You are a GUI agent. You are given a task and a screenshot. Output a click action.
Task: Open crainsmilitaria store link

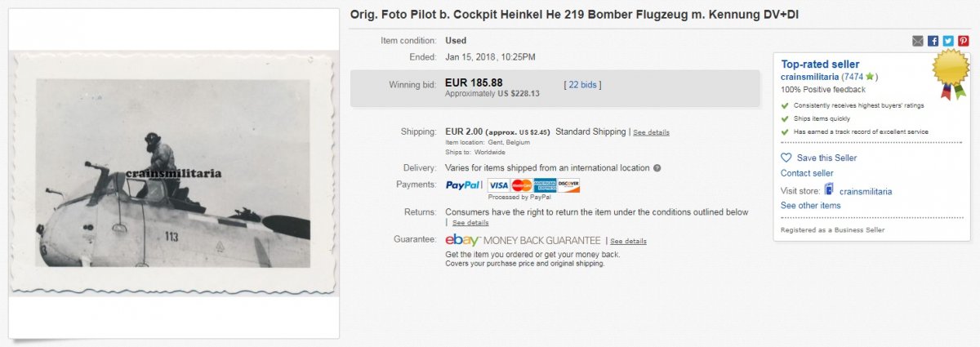click(x=865, y=191)
